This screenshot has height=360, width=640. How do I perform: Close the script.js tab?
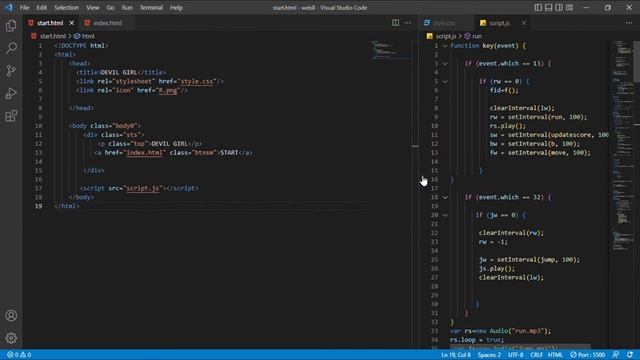click(x=524, y=23)
